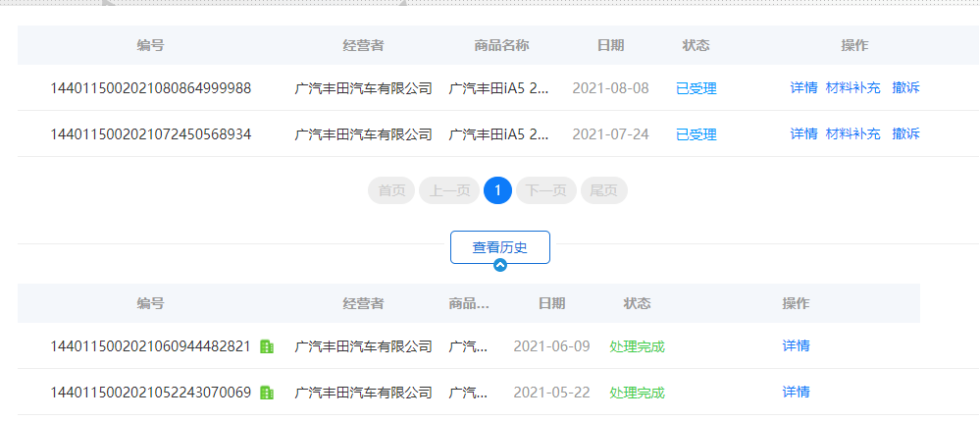Viewport: 980px width, 421px height.
Task: Click truncated product 广汽... in 2021-05-22 row
Action: pos(469,393)
